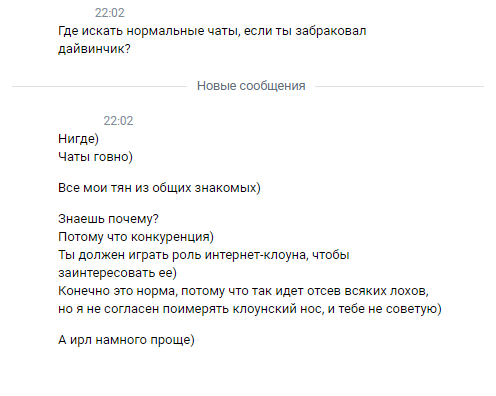
Task: Click the words 'Ты должен играть роль'
Action: (x=129, y=255)
